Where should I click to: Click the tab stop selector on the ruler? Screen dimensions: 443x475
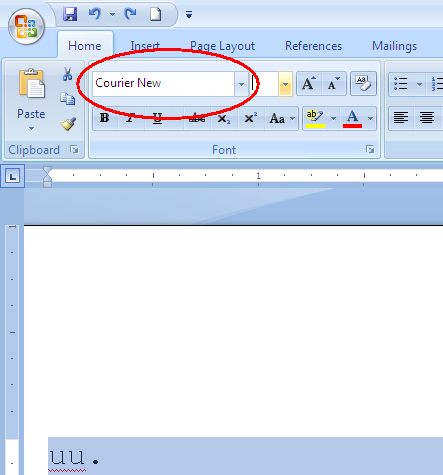pyautogui.click(x=13, y=176)
